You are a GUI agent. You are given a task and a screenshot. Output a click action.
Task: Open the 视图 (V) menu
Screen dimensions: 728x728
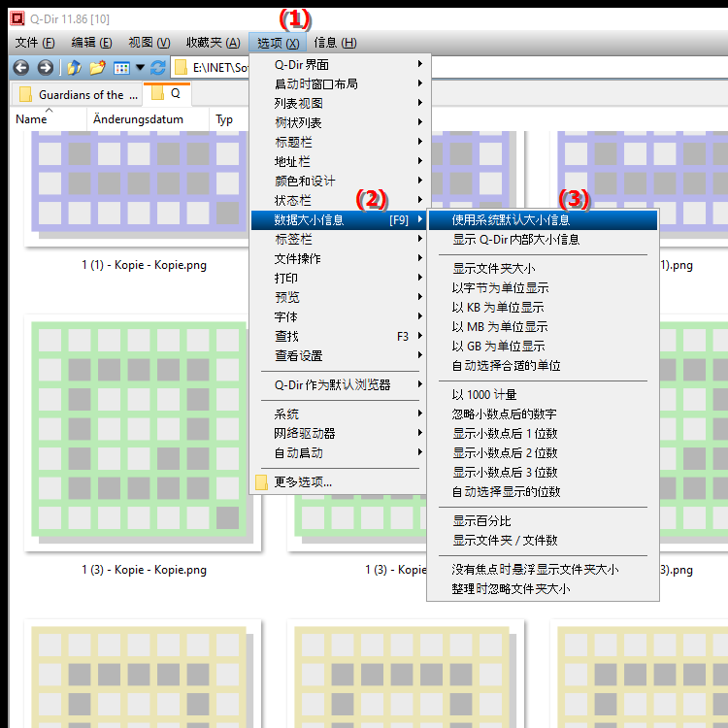[149, 43]
